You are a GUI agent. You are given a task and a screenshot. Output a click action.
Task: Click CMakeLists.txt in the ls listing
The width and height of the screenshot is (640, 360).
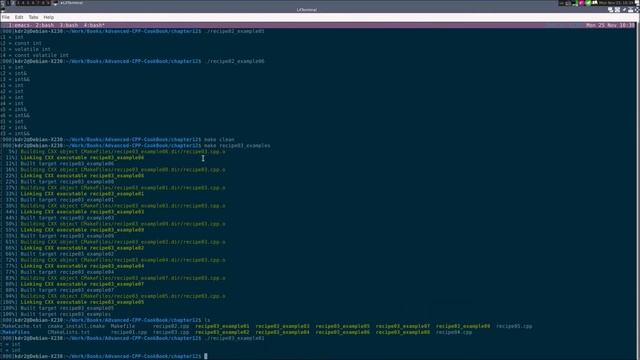[x=69, y=333]
